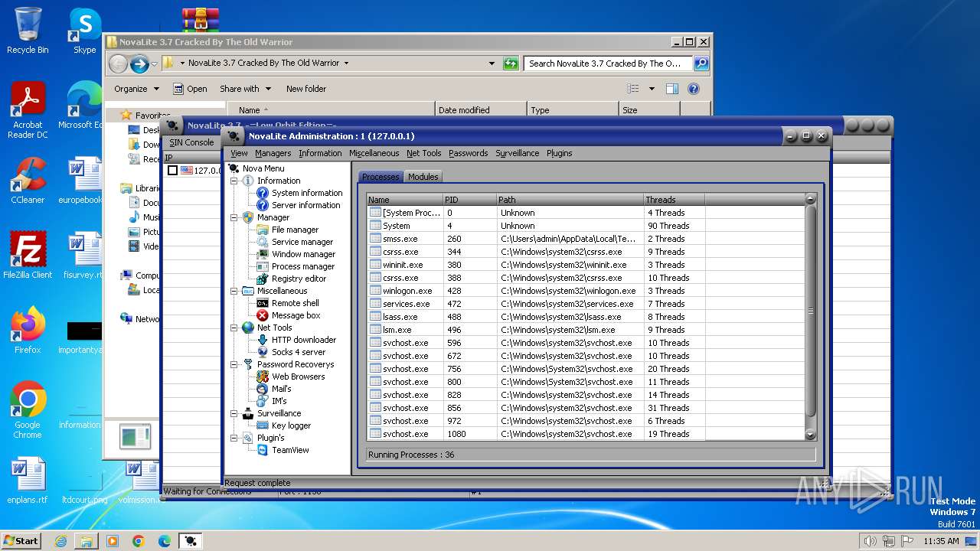Open FileZilla Client desktop icon
The height and width of the screenshot is (551, 980).
point(28,255)
